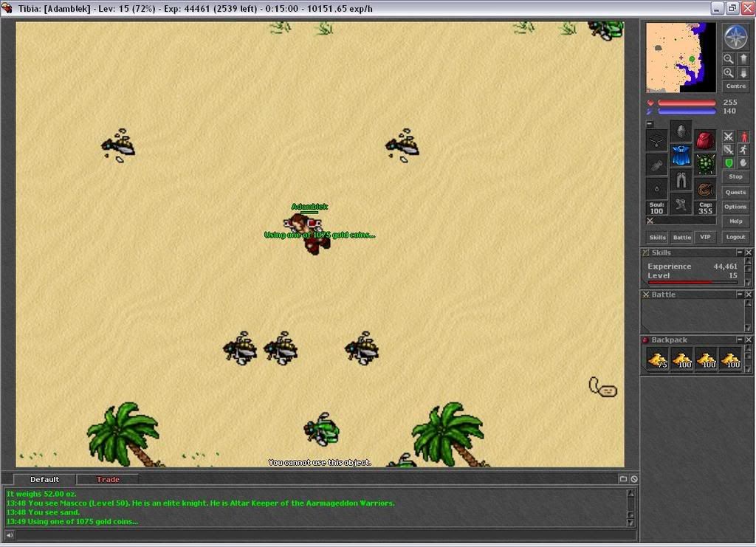The image size is (756, 547).
Task: Click the label tag item on sand
Action: point(602,388)
